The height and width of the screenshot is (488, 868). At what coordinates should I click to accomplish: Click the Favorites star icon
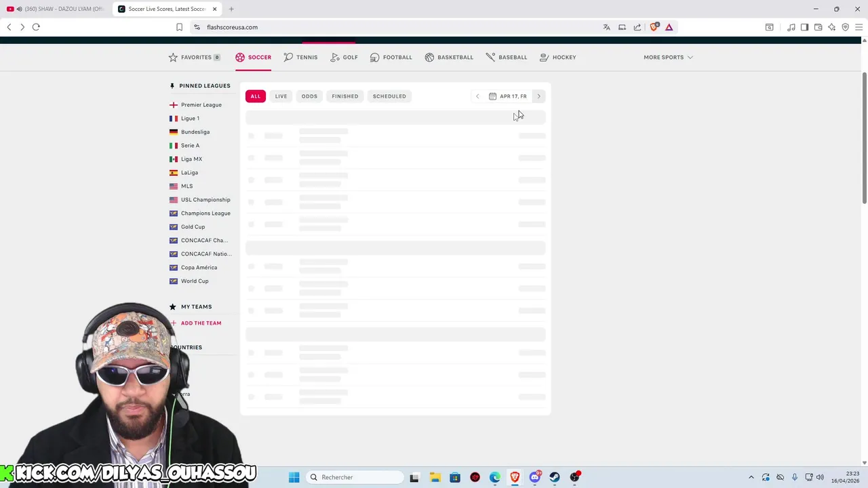pos(173,57)
